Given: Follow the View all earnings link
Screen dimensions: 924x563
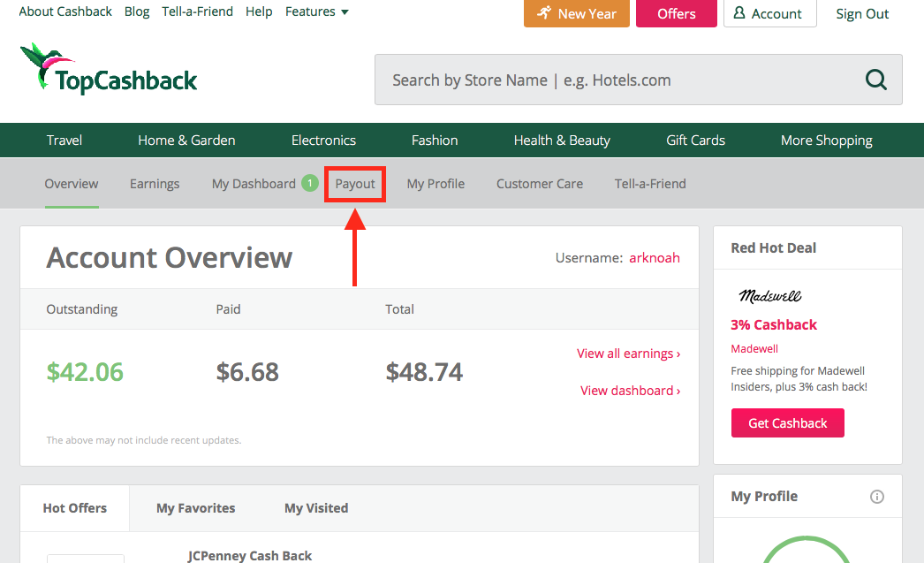Looking at the screenshot, I should click(x=628, y=354).
